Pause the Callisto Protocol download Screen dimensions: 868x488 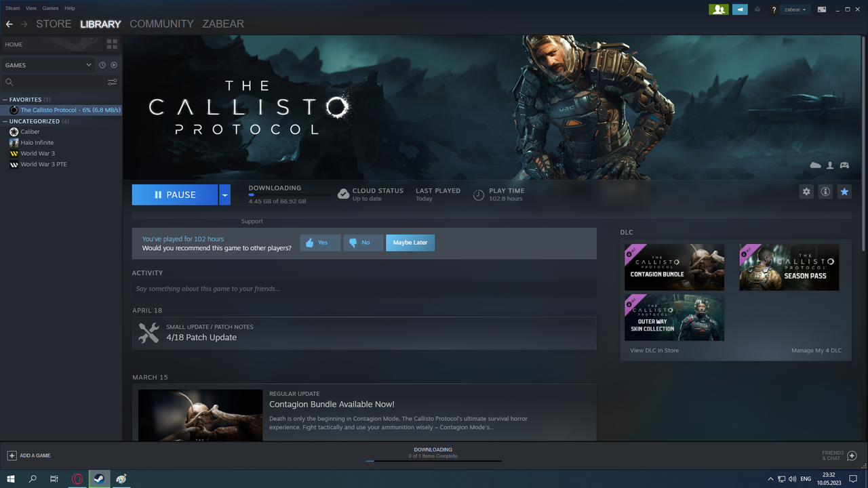[x=175, y=195]
